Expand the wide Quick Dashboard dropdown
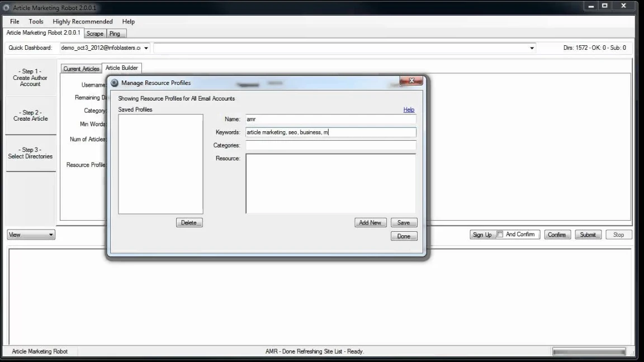This screenshot has height=362, width=644. pyautogui.click(x=532, y=48)
